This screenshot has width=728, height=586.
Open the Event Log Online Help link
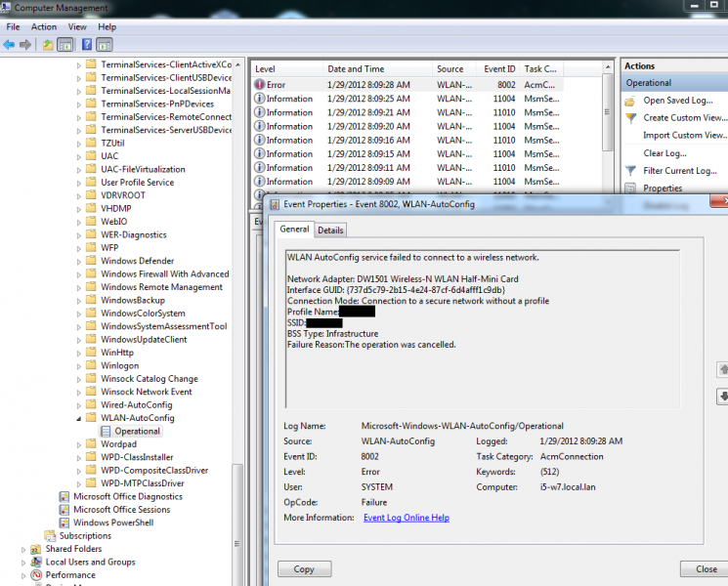[406, 518]
